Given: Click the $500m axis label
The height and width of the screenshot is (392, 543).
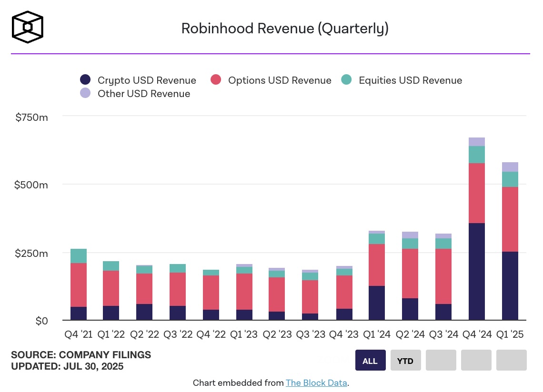Looking at the screenshot, I should tap(31, 185).
